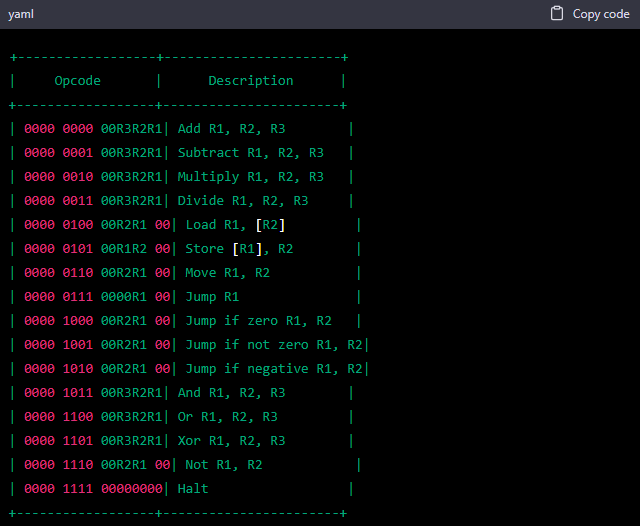Click the Opcode column header
Viewport: 640px width, 526px height.
click(x=78, y=81)
